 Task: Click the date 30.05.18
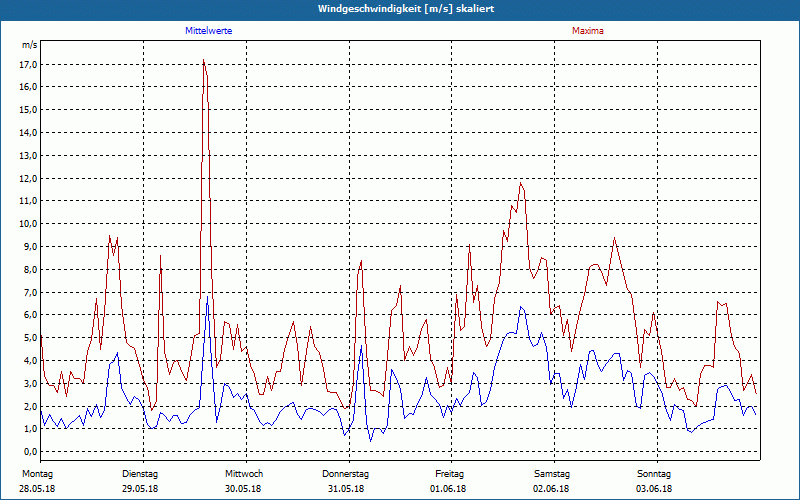pos(243,489)
